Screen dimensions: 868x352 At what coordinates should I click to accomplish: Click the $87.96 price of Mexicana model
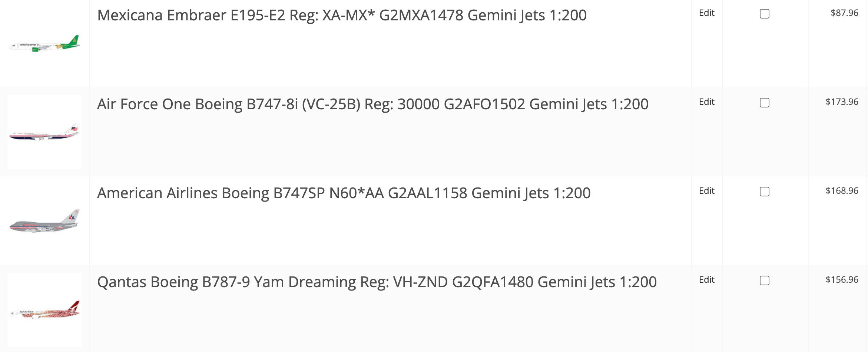[844, 13]
